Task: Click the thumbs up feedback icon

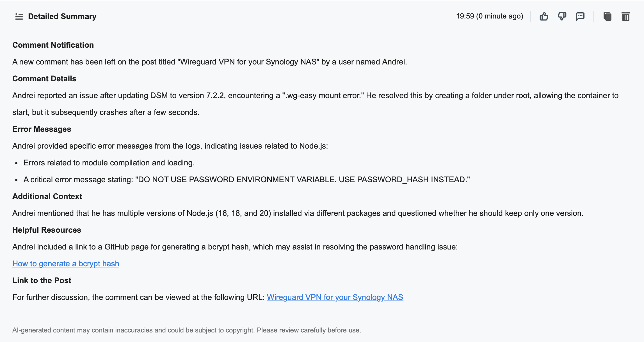Action: pyautogui.click(x=544, y=17)
